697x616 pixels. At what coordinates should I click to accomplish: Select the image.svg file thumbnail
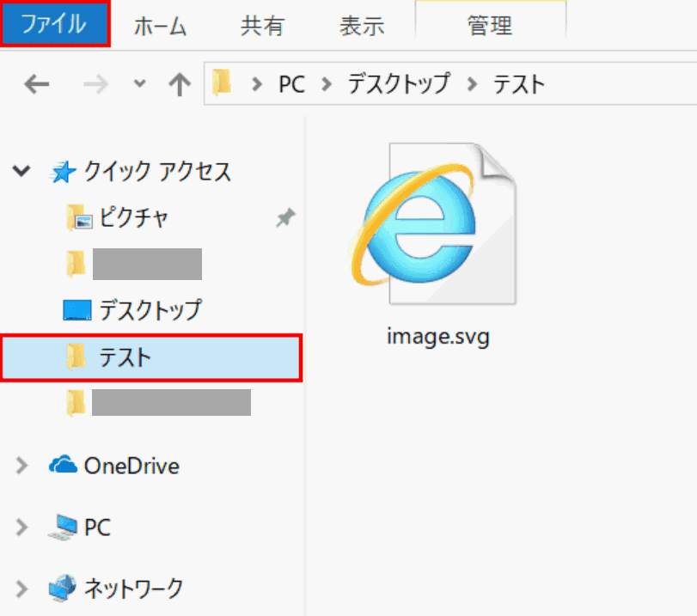tap(433, 223)
